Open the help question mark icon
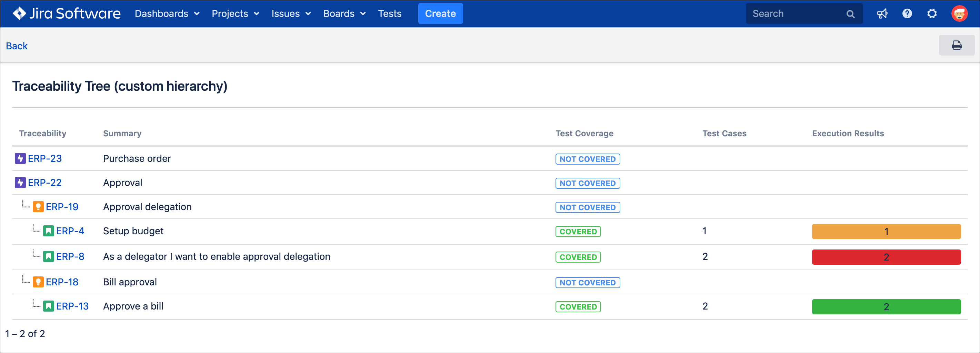The height and width of the screenshot is (353, 980). coord(907,14)
